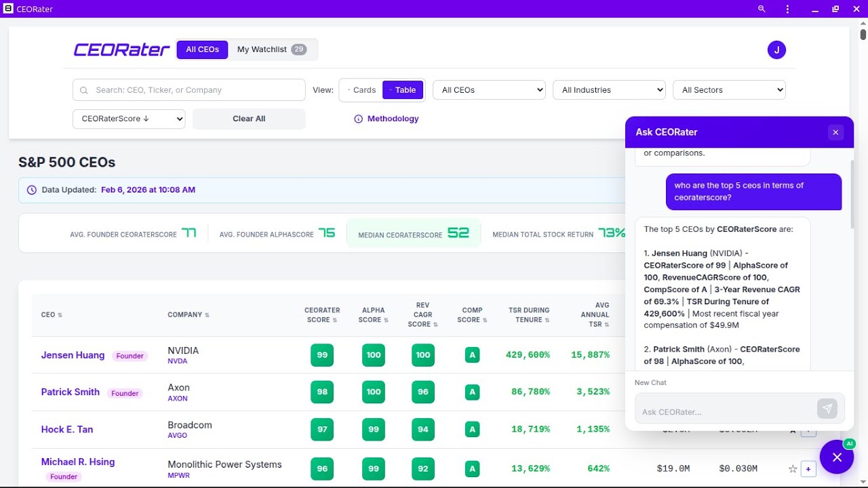This screenshot has width=868, height=488.
Task: Sort by Comp Score column icon
Action: point(485,320)
